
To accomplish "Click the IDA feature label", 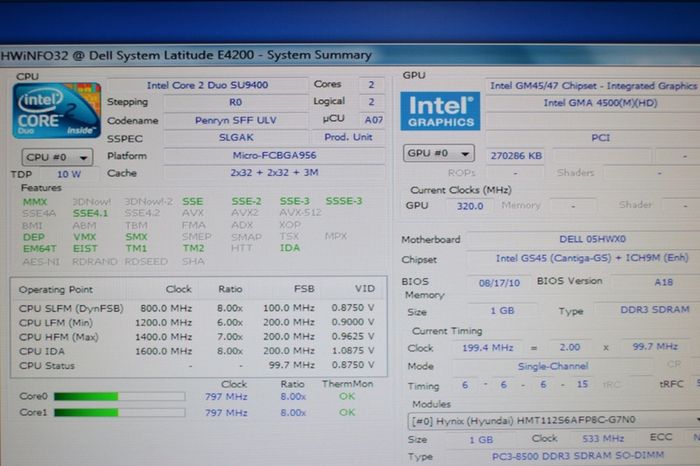I will coord(290,248).
